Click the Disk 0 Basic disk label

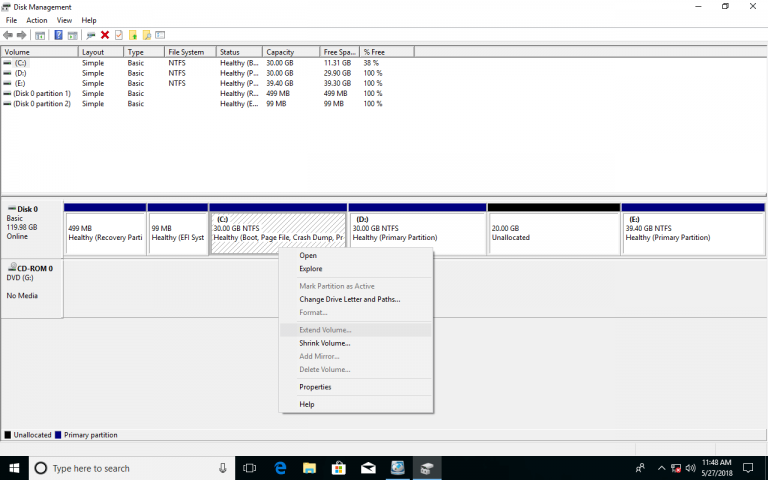pyautogui.click(x=32, y=228)
